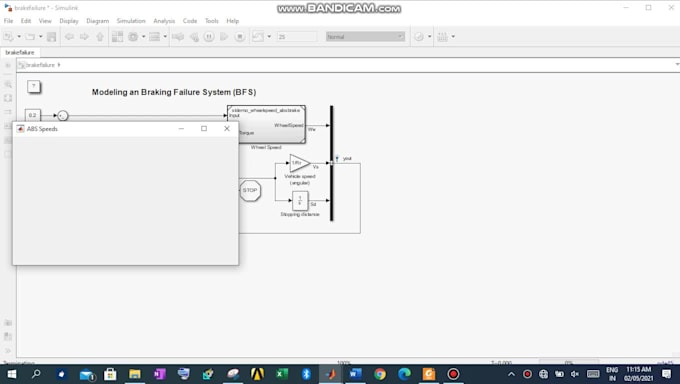The height and width of the screenshot is (384, 680).
Task: Expand the Configuration gear dropdown arrow
Action: 144,37
